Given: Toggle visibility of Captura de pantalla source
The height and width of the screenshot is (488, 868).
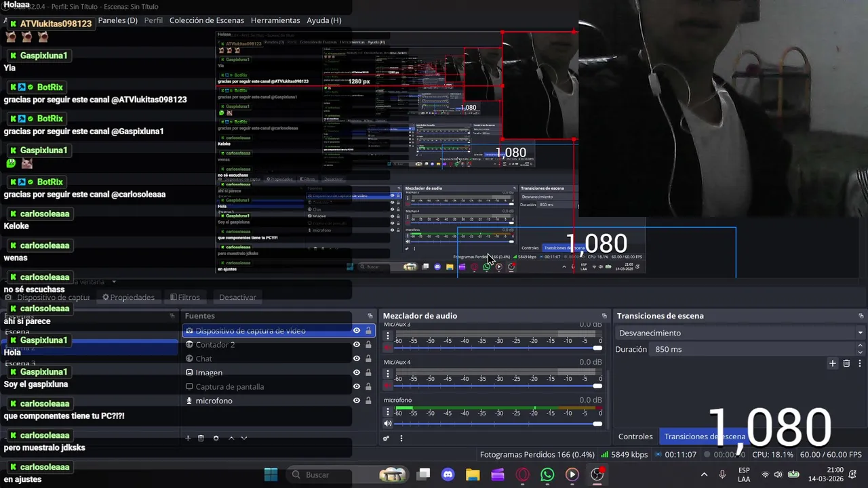Looking at the screenshot, I should click(357, 386).
